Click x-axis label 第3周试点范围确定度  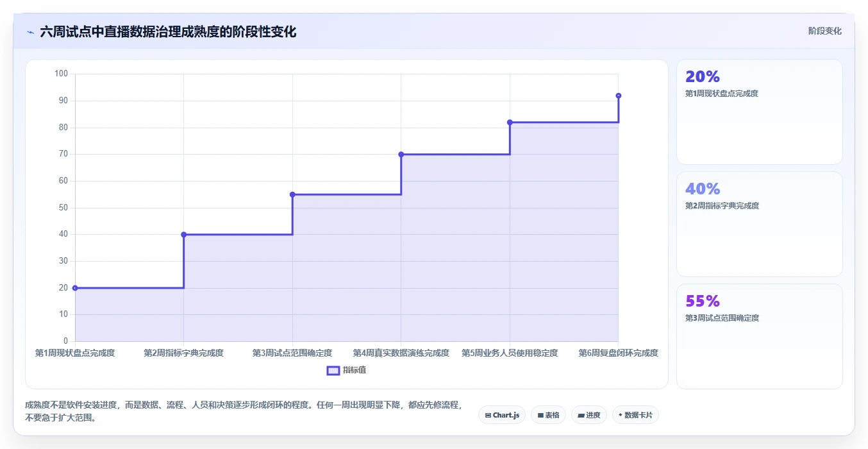click(x=292, y=353)
